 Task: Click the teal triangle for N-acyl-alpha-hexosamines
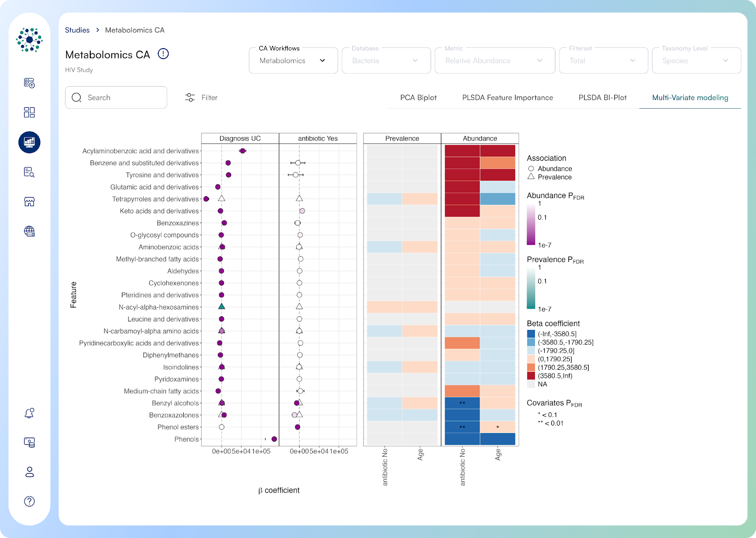221,307
